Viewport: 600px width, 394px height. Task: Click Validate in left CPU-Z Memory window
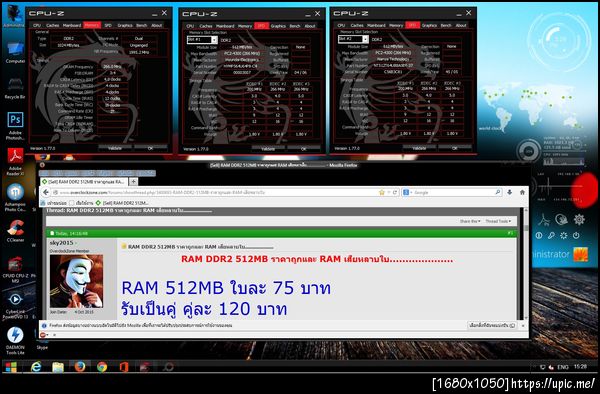[x=114, y=148]
